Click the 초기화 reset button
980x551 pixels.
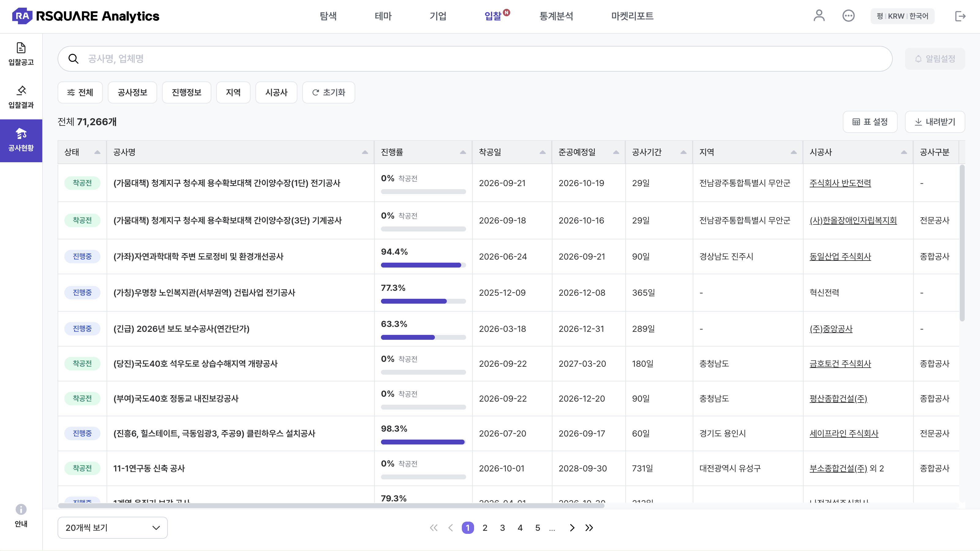tap(329, 92)
